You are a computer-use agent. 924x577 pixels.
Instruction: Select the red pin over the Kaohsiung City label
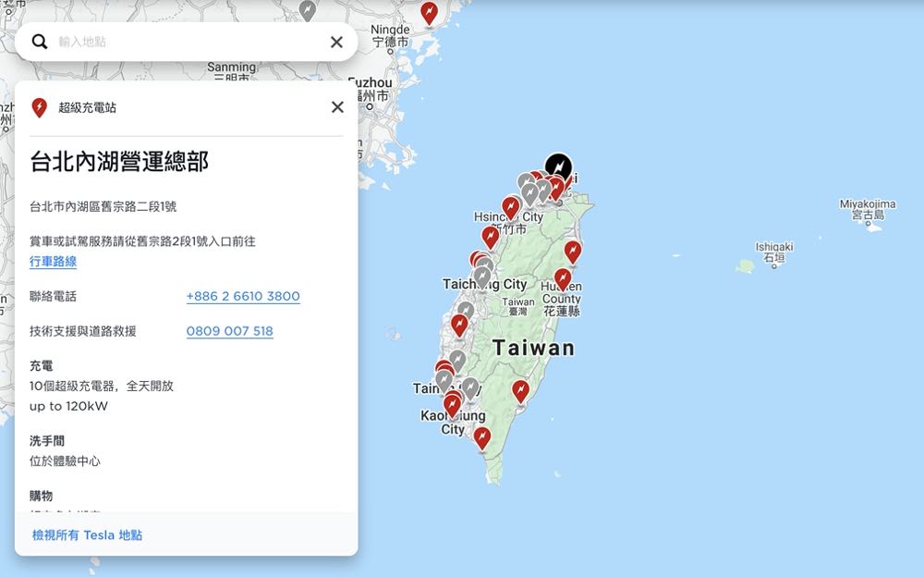point(452,405)
